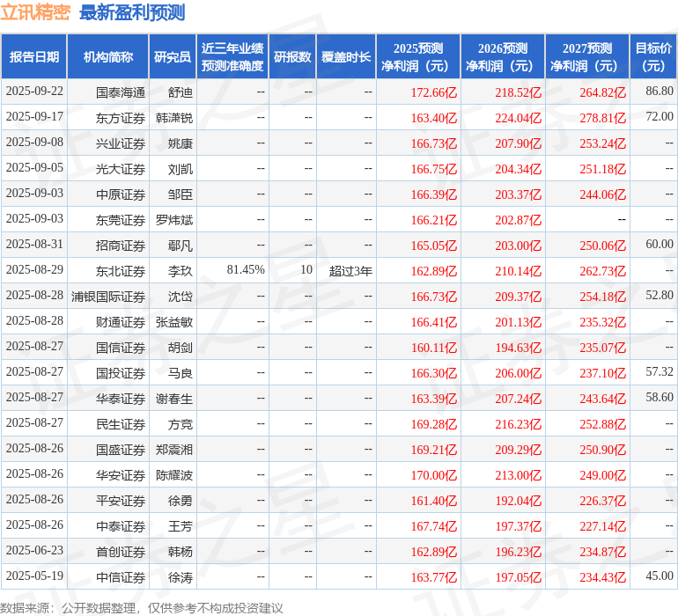This screenshot has width=678, height=616.
Task: Select the 报告日期 column header
Action: pyautogui.click(x=34, y=56)
